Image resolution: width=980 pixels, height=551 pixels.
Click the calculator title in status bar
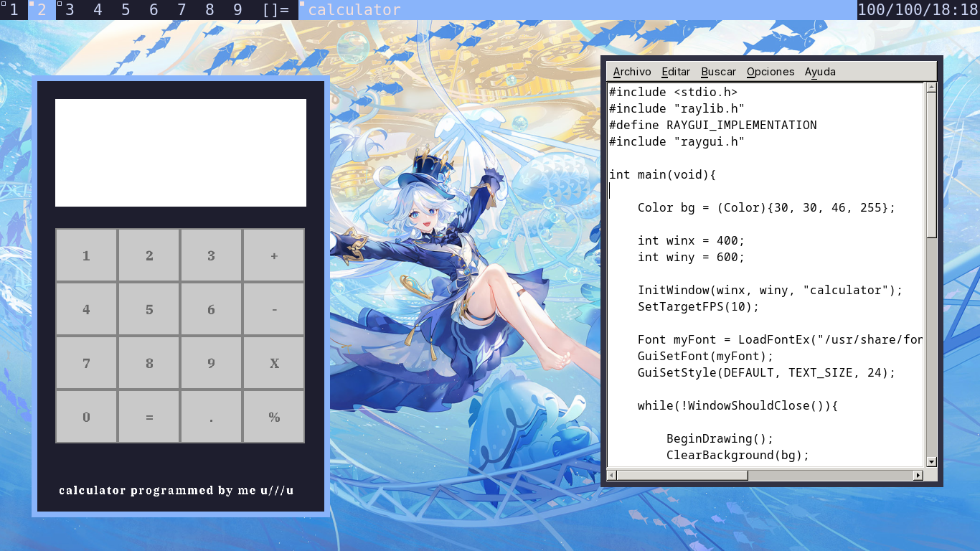point(354,10)
